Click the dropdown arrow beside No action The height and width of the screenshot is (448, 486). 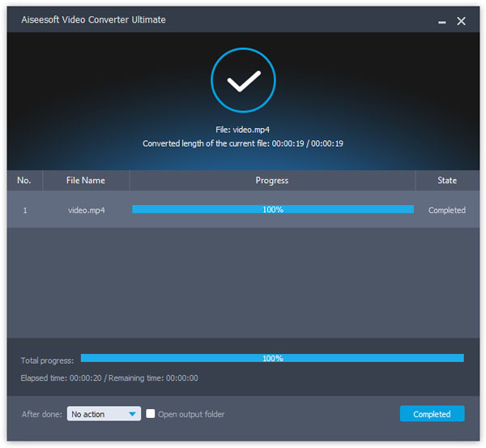[133, 415]
